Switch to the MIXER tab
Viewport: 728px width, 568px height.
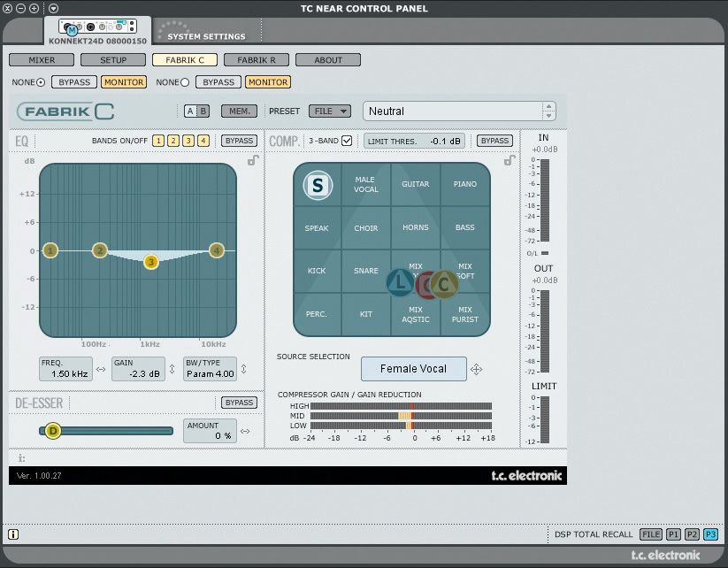[42, 60]
